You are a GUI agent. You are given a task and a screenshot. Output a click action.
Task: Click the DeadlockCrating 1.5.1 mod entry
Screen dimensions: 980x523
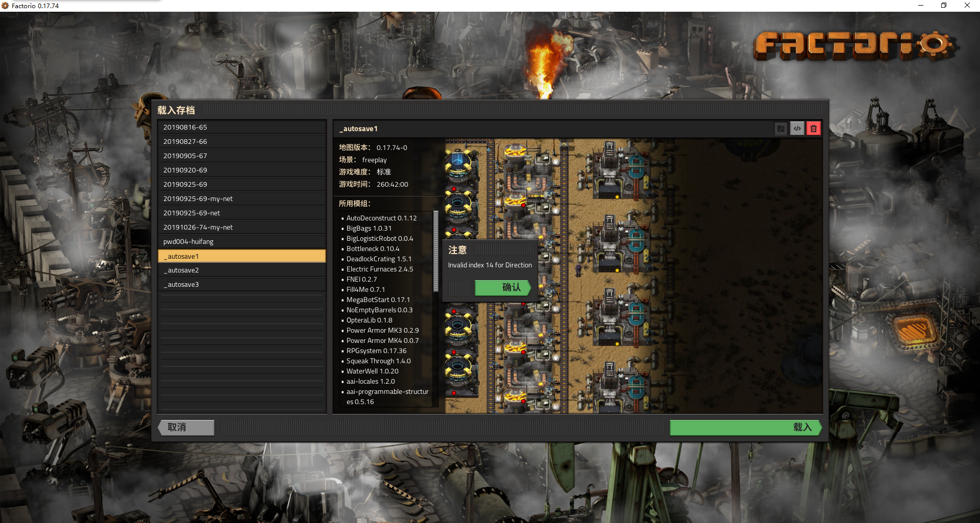(379, 259)
